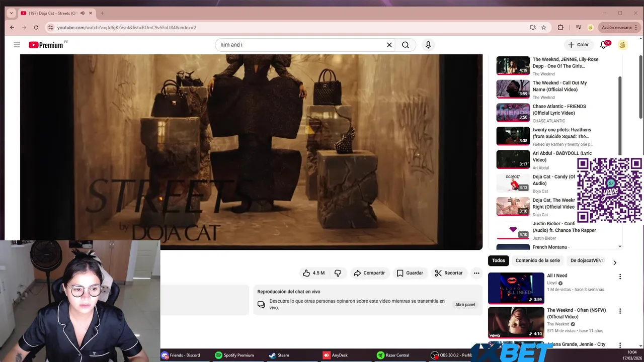Viewport: 644px width, 362px height.
Task: Open the notifications bell
Action: (x=603, y=45)
